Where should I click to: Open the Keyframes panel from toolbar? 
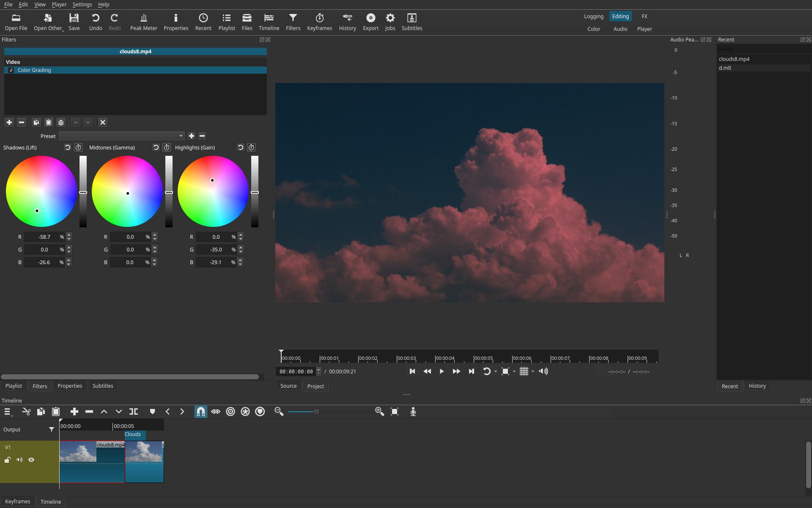(319, 22)
